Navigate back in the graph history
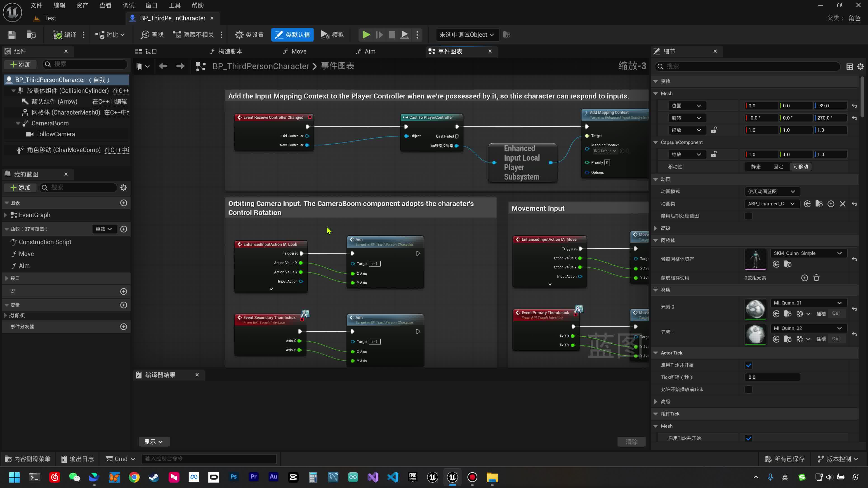The width and height of the screenshot is (868, 488). pos(163,66)
